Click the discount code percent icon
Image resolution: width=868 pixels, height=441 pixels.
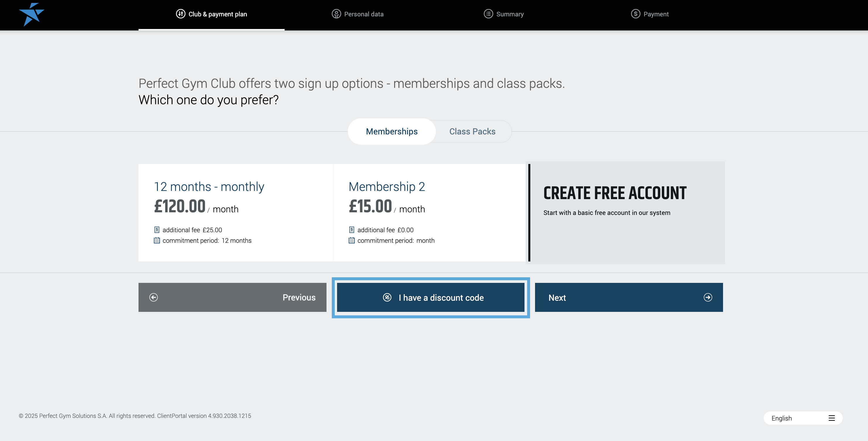click(x=387, y=297)
